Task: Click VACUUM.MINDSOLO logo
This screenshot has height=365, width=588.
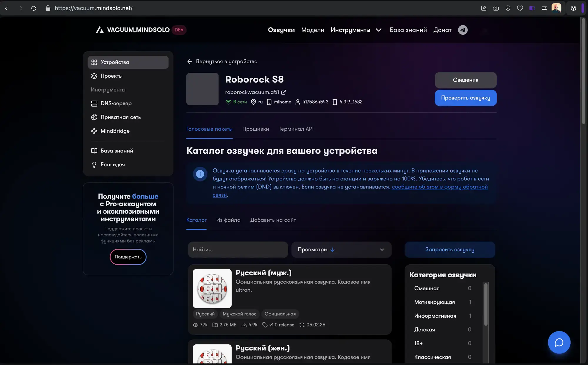Action: [133, 30]
